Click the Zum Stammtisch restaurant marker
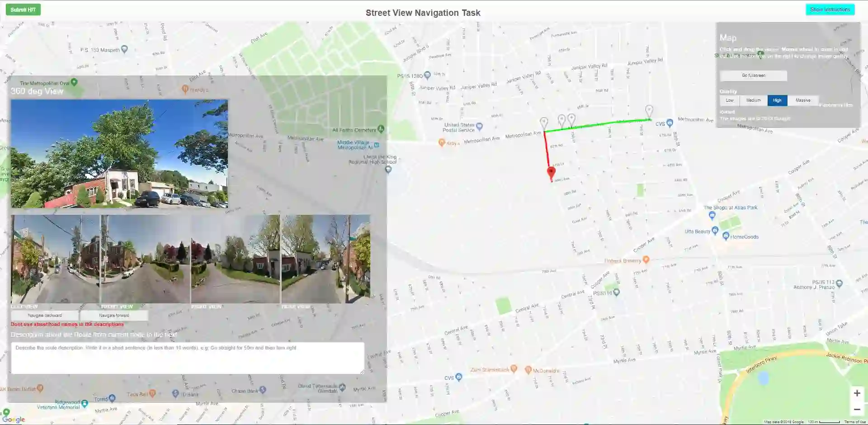Screen dimensions: 868x425 click(514, 369)
